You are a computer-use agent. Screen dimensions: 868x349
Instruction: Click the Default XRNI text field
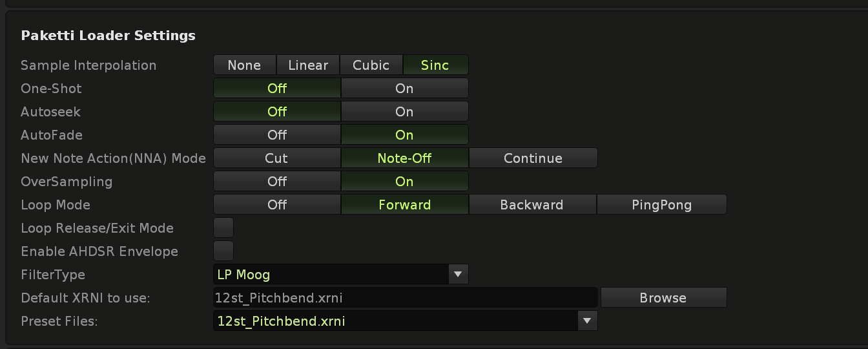pos(405,298)
